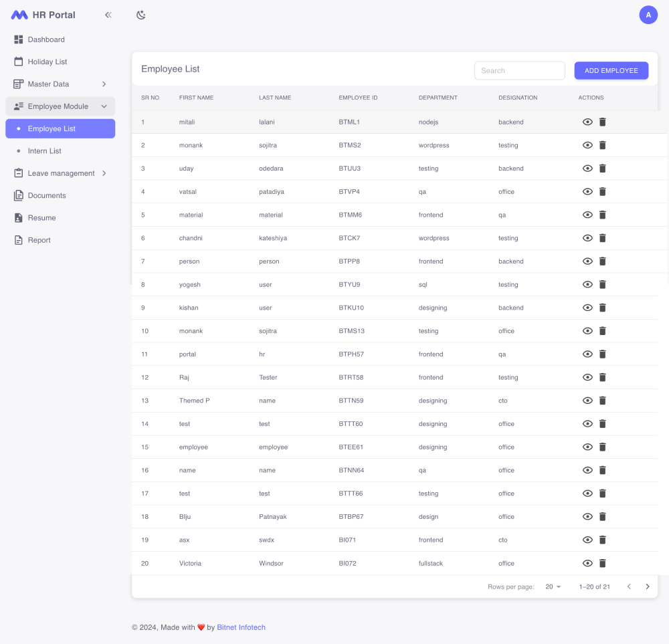The height and width of the screenshot is (644, 669).
Task: Open rows per page dropdown
Action: pos(553,586)
